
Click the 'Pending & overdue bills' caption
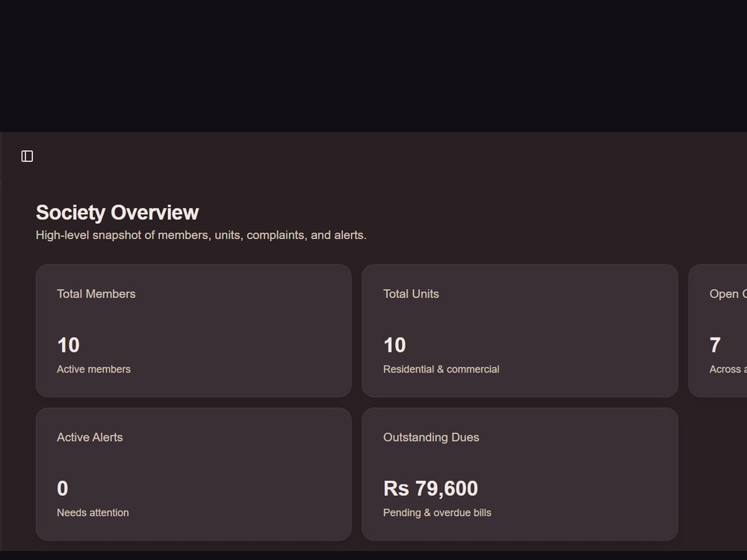[437, 513]
